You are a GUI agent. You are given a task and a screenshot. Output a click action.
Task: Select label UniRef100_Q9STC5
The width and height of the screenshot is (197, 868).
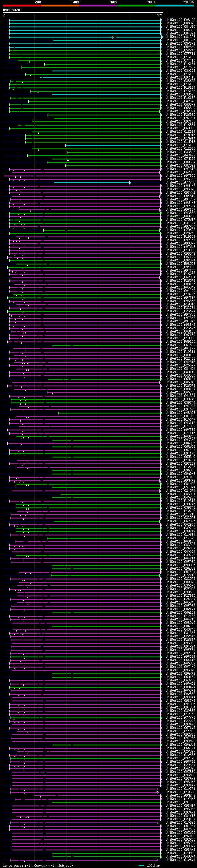click(x=180, y=121)
